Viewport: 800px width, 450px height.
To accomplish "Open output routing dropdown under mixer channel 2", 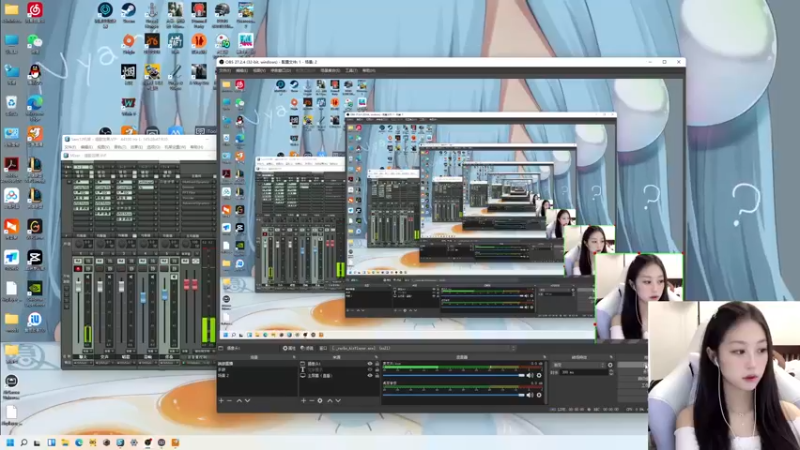I will click(x=105, y=363).
